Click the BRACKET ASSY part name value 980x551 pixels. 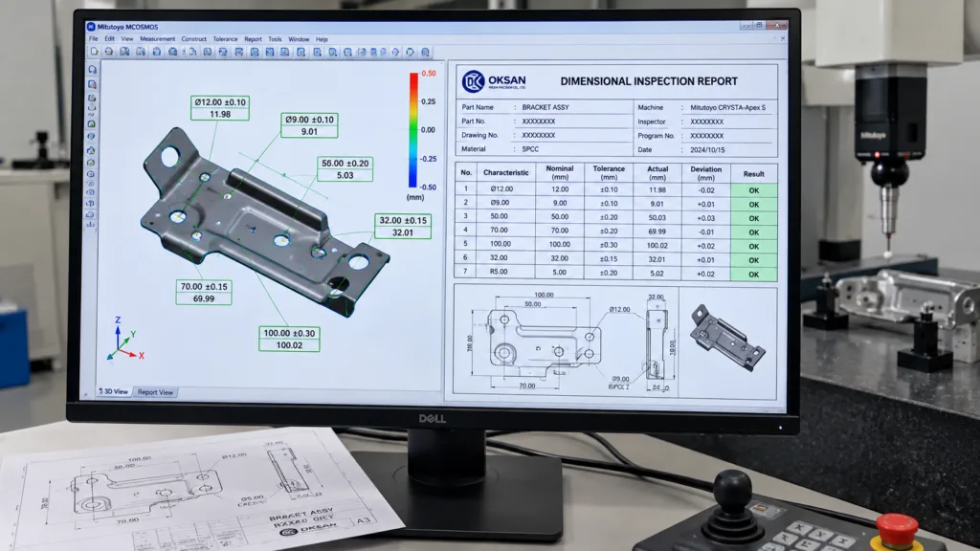[545, 107]
